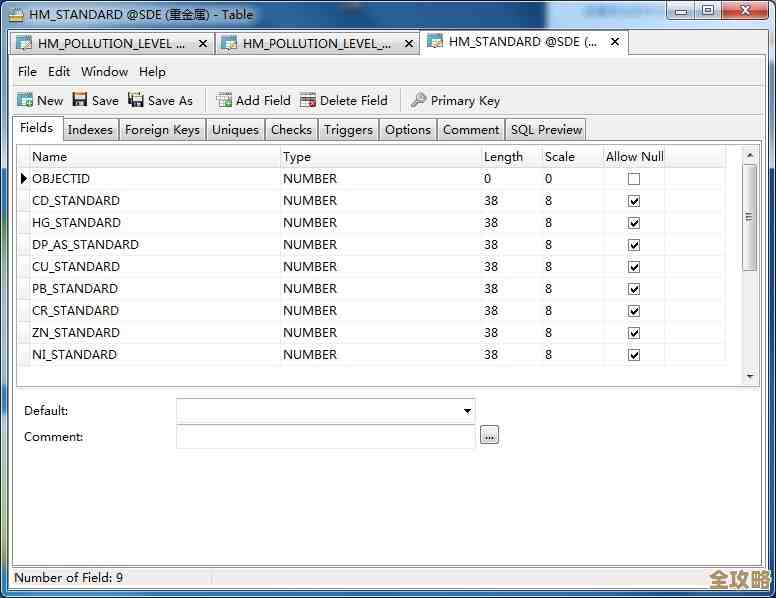Viewport: 776px width, 598px height.
Task: Enable Allow Null for OBJECTID
Action: click(x=634, y=179)
